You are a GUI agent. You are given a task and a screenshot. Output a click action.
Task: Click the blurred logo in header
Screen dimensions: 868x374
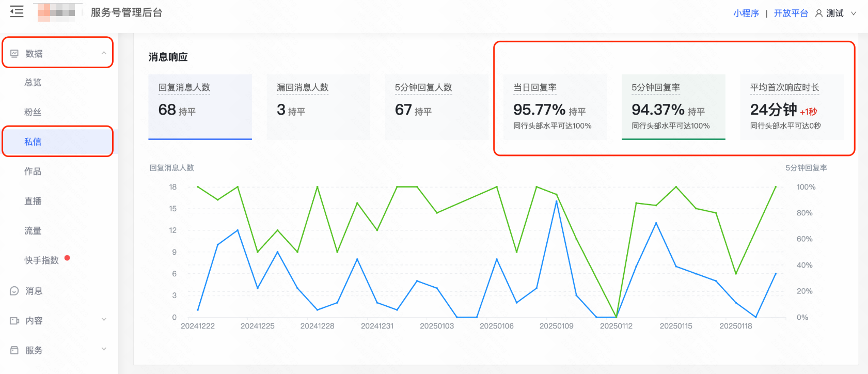pos(57,12)
